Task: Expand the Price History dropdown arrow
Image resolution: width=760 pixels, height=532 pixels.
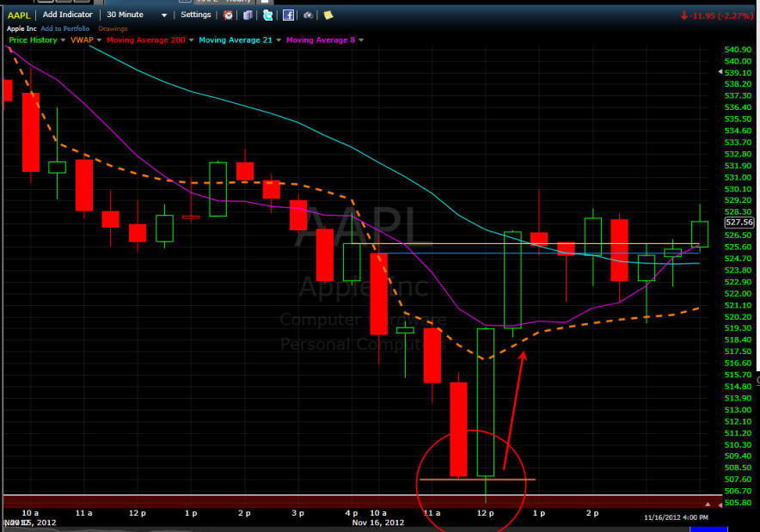Action: click(63, 40)
